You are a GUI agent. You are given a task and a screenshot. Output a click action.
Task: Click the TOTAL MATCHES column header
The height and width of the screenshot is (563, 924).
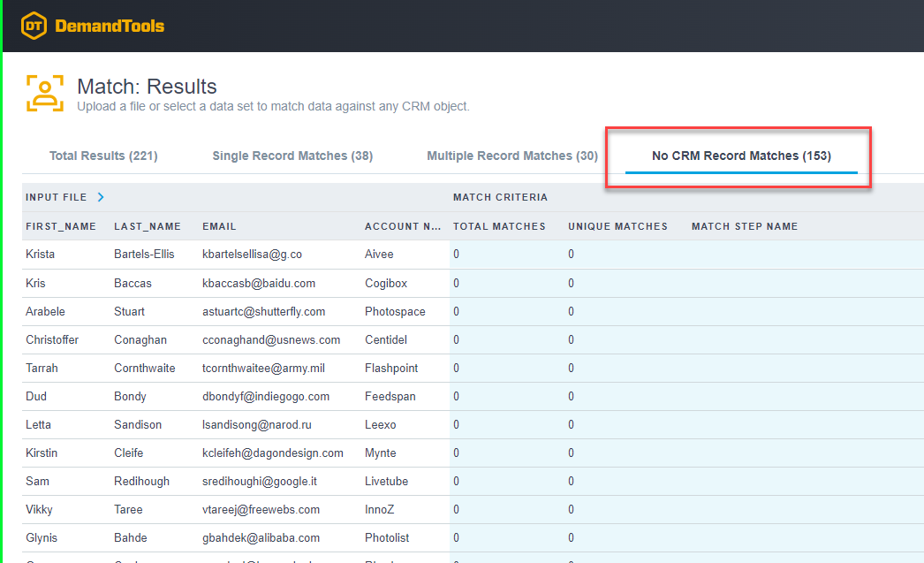[x=499, y=226]
